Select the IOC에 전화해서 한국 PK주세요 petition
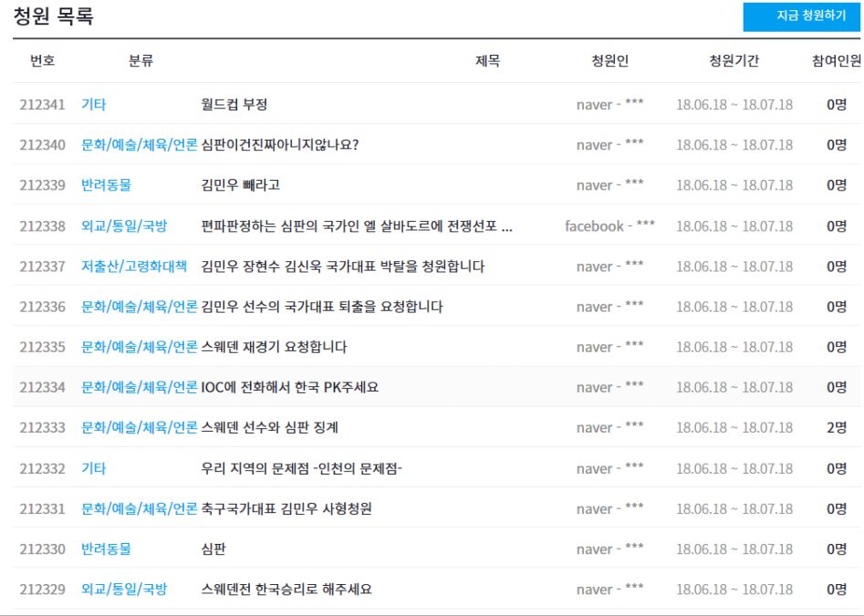Viewport: 864px width, 616px height. click(289, 387)
